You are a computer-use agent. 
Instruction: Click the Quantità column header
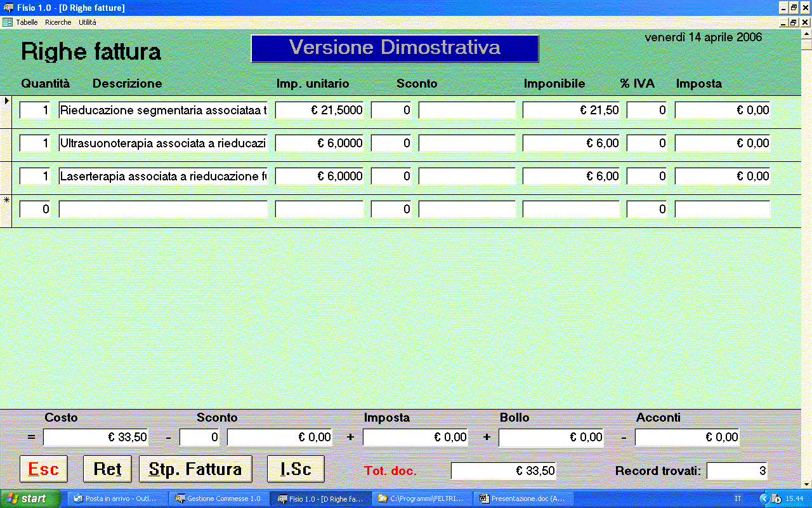46,83
